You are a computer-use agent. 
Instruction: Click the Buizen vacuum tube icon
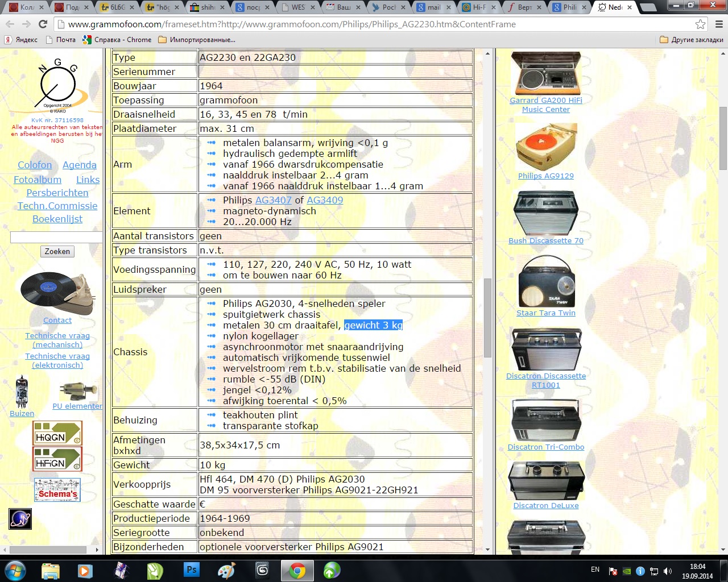(22, 392)
